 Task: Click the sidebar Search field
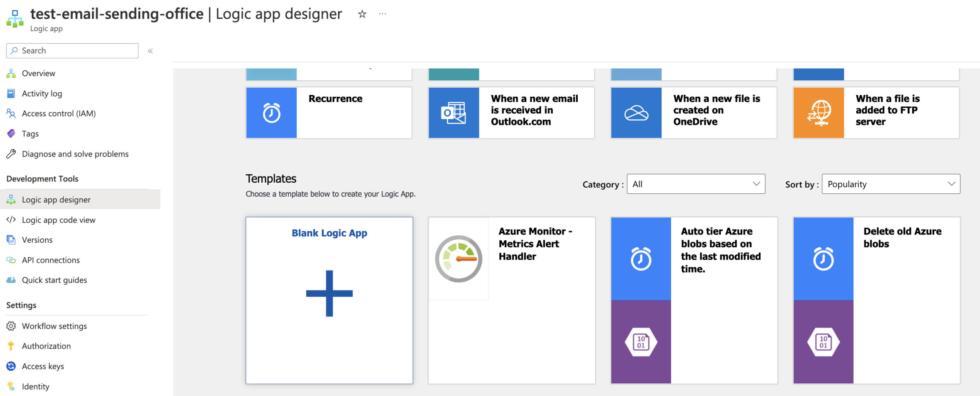tap(72, 51)
